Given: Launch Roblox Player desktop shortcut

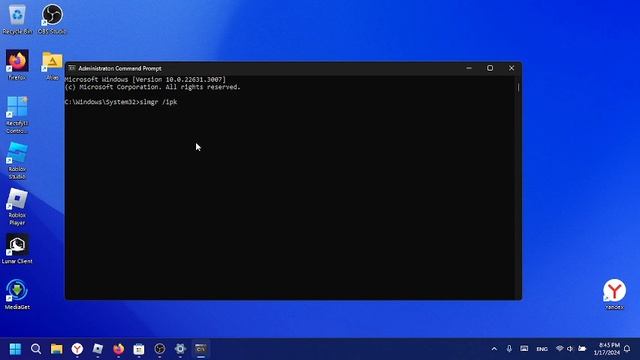Looking at the screenshot, I should [x=17, y=207].
